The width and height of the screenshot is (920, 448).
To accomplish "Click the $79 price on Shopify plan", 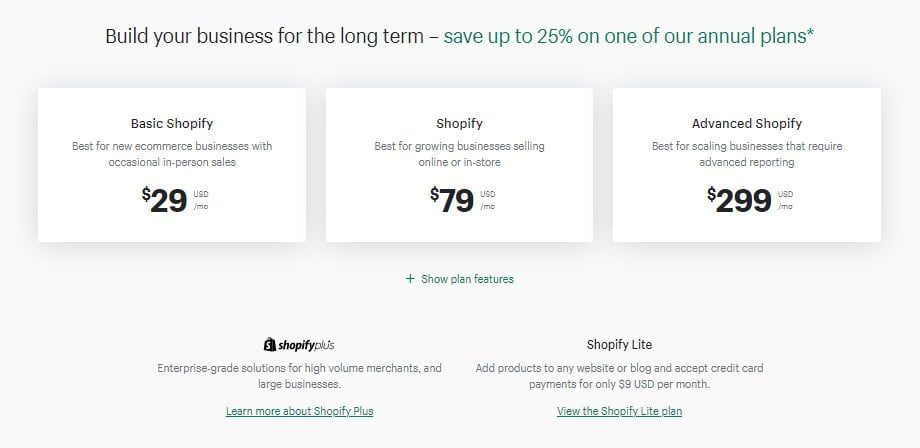I will [452, 200].
